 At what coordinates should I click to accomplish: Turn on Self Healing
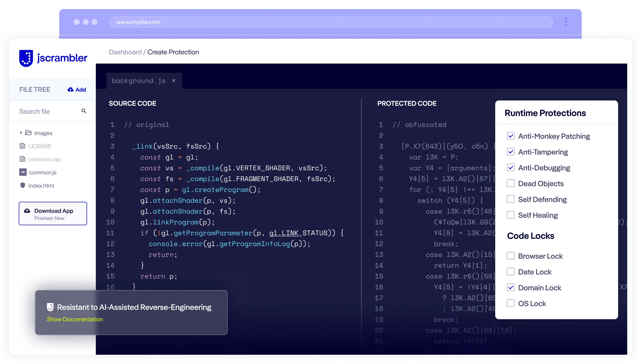tap(511, 215)
